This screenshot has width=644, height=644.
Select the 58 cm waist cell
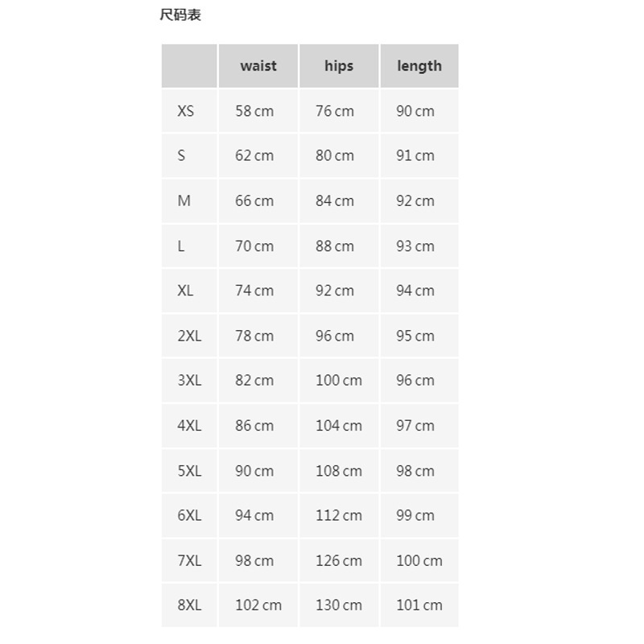tap(254, 111)
